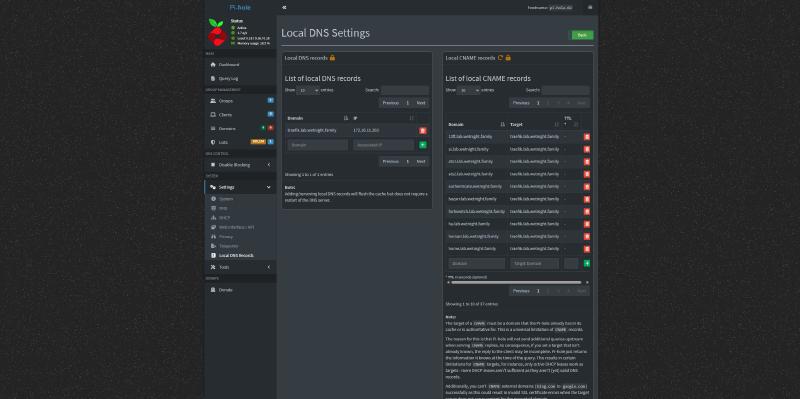The width and height of the screenshot is (800, 399).
Task: Toggle the sidebar collapse icon in top bar
Action: pos(284,8)
